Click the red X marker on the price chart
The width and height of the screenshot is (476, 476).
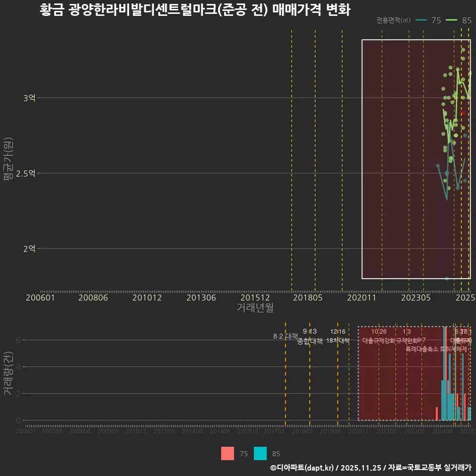click(462, 113)
